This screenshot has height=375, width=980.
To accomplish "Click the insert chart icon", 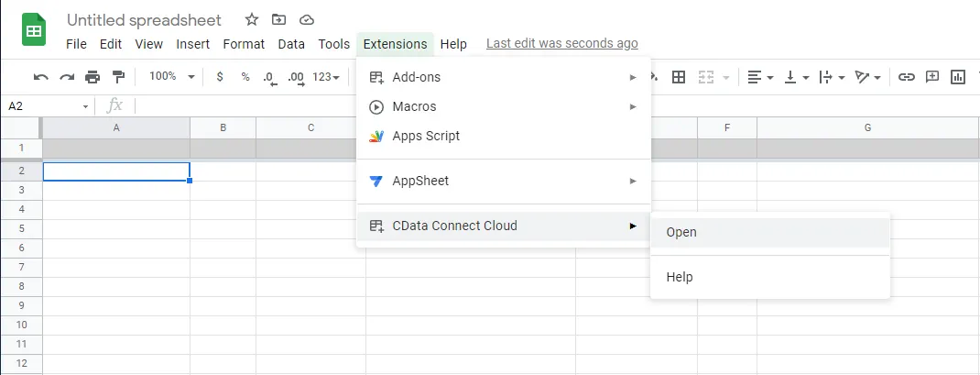I will pos(958,77).
